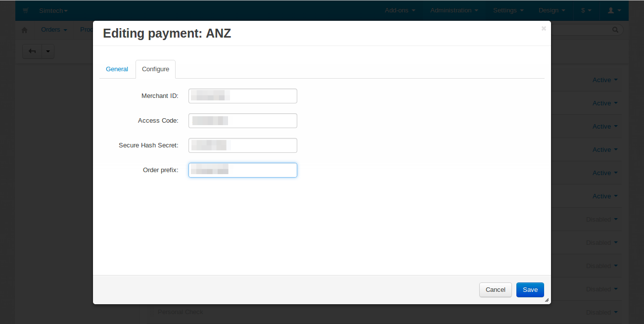
Task: Click the Access Code input field
Action: coord(243,121)
